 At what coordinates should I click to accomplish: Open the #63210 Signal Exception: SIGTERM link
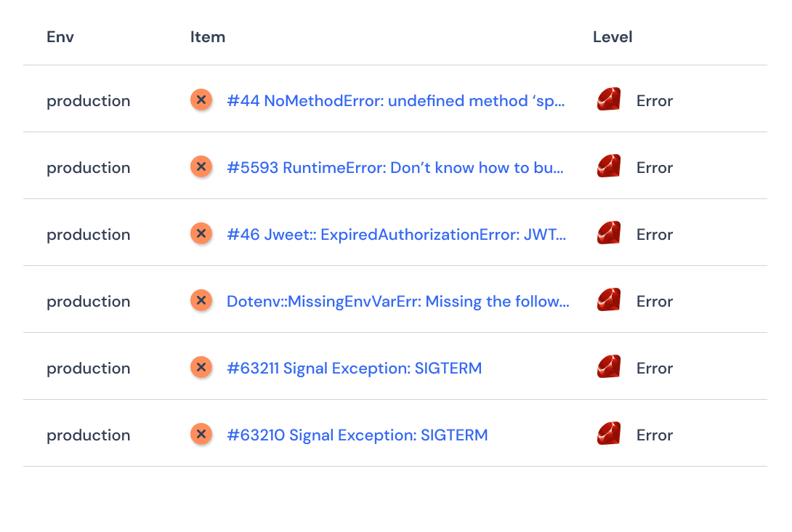[x=357, y=435]
